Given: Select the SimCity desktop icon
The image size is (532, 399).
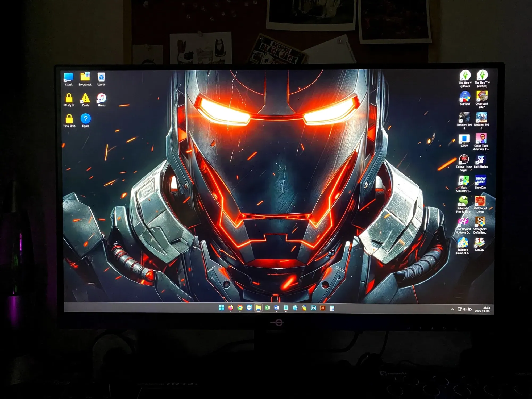Looking at the screenshot, I should pyautogui.click(x=480, y=242).
